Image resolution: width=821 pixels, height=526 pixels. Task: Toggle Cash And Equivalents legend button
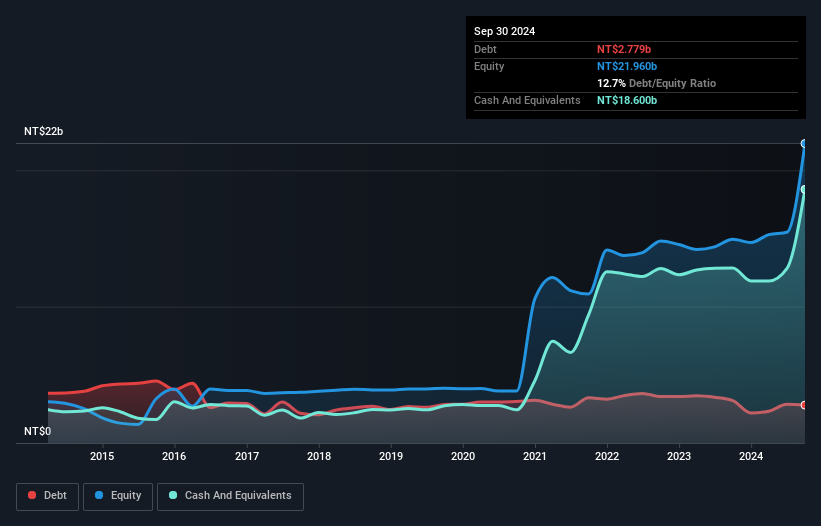tap(230, 496)
